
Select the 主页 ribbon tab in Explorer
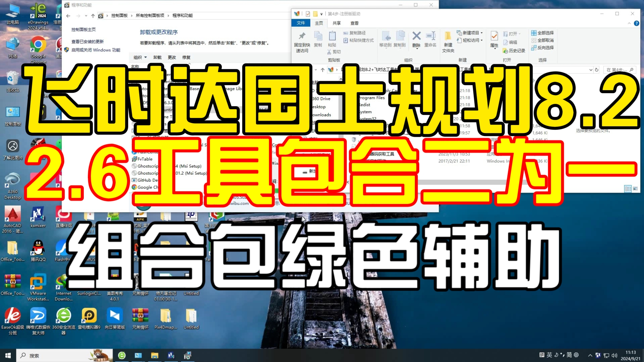(319, 23)
